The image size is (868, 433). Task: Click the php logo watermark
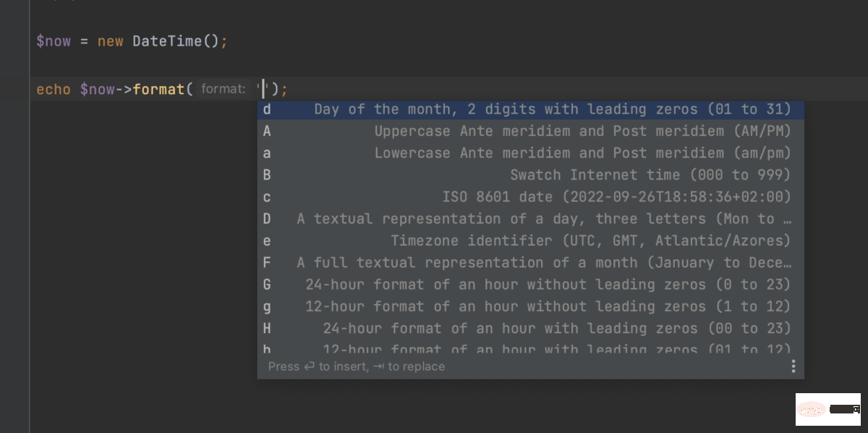coord(811,409)
